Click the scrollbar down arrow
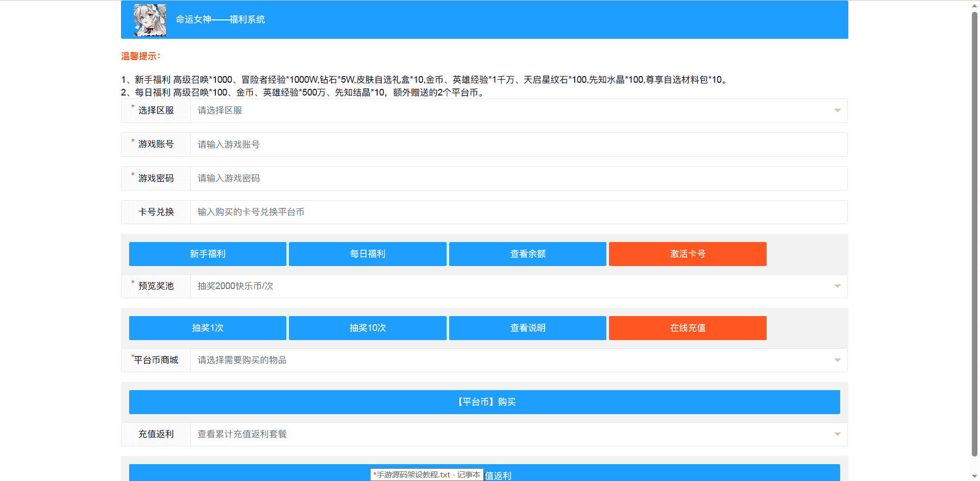Screen dimensions: 980x481 point(974,476)
